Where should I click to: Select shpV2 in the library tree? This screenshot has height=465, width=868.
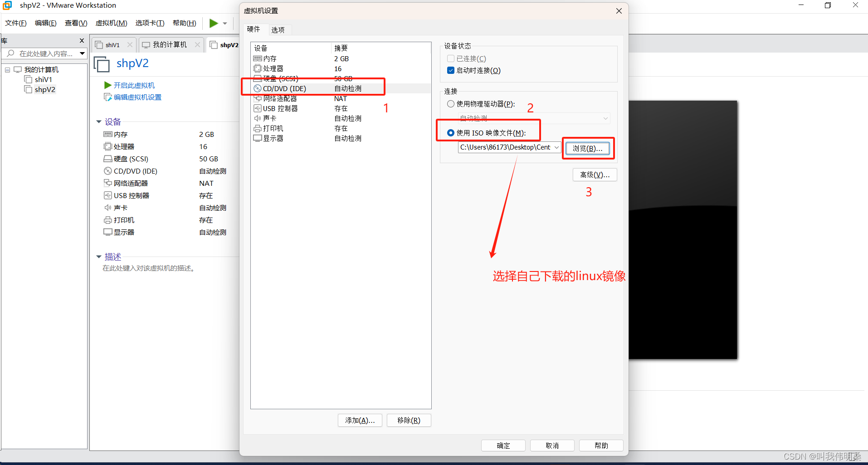pos(45,89)
